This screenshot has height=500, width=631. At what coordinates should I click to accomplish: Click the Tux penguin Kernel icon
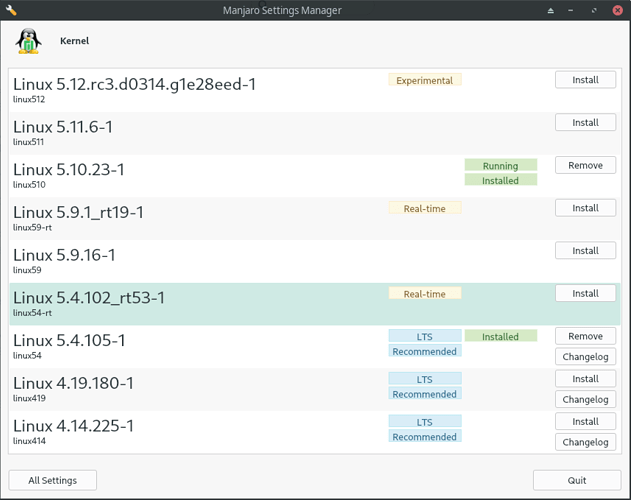click(29, 41)
